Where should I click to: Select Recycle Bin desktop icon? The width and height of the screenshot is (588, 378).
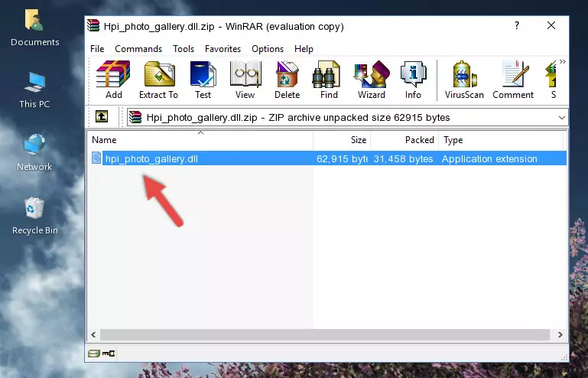pos(35,217)
